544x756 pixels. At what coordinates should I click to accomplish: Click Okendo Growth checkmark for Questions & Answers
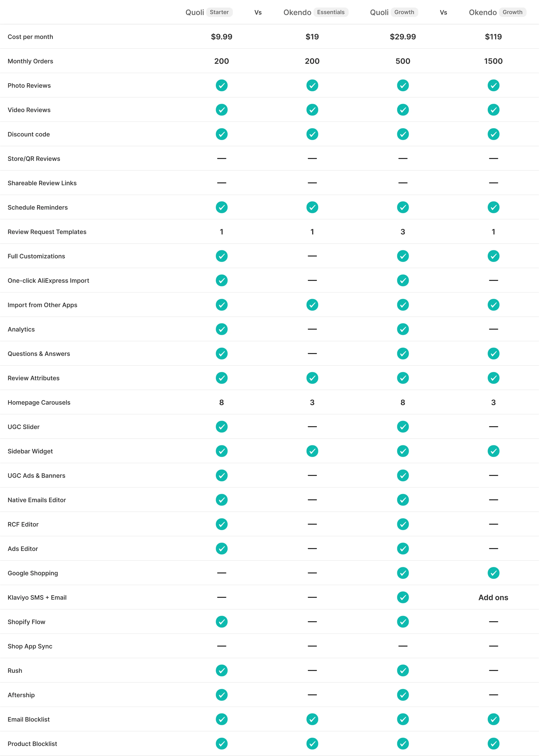pyautogui.click(x=493, y=354)
